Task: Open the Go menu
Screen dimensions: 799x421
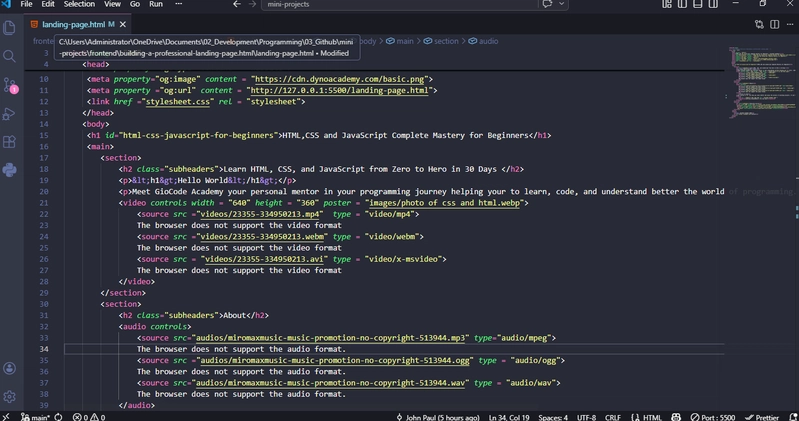Action: click(x=135, y=4)
